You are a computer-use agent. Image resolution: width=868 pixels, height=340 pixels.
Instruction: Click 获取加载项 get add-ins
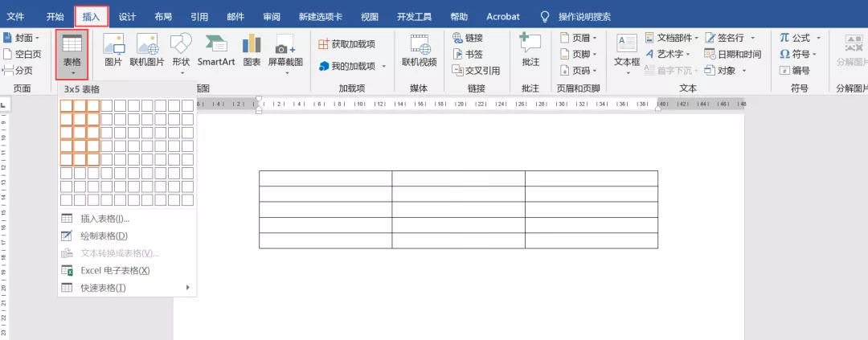coord(347,43)
